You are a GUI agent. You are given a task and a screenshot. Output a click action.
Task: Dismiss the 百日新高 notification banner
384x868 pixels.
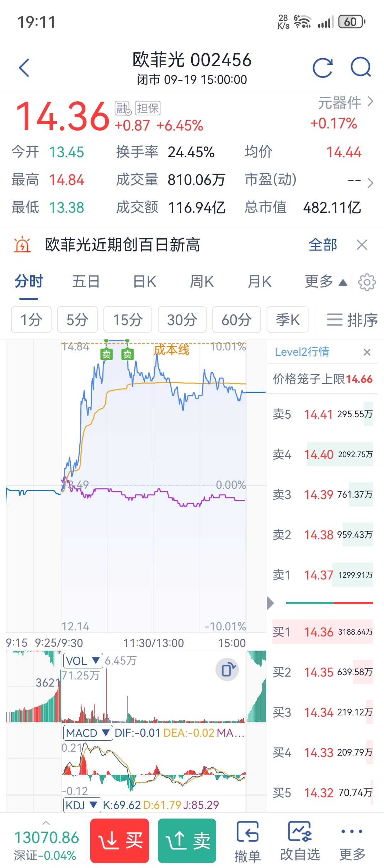(362, 245)
